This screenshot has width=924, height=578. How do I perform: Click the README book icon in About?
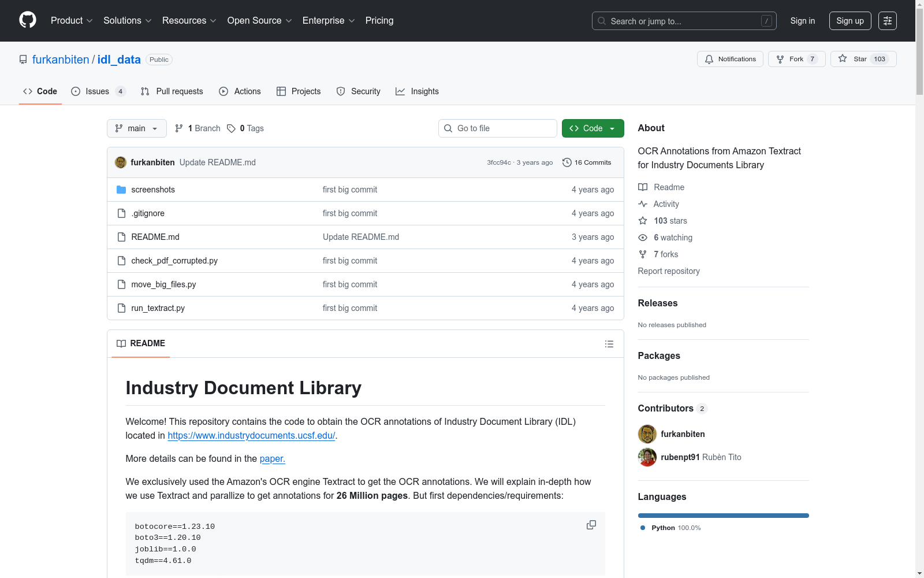point(643,187)
